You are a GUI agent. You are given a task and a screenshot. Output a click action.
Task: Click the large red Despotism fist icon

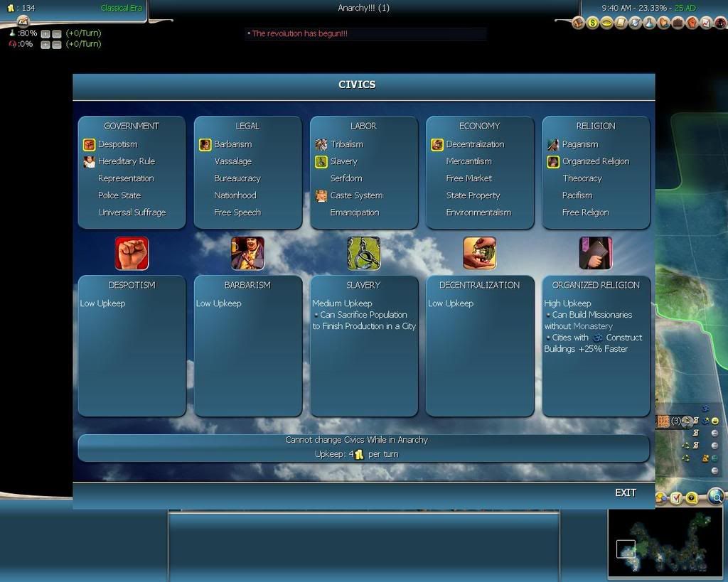(x=132, y=254)
